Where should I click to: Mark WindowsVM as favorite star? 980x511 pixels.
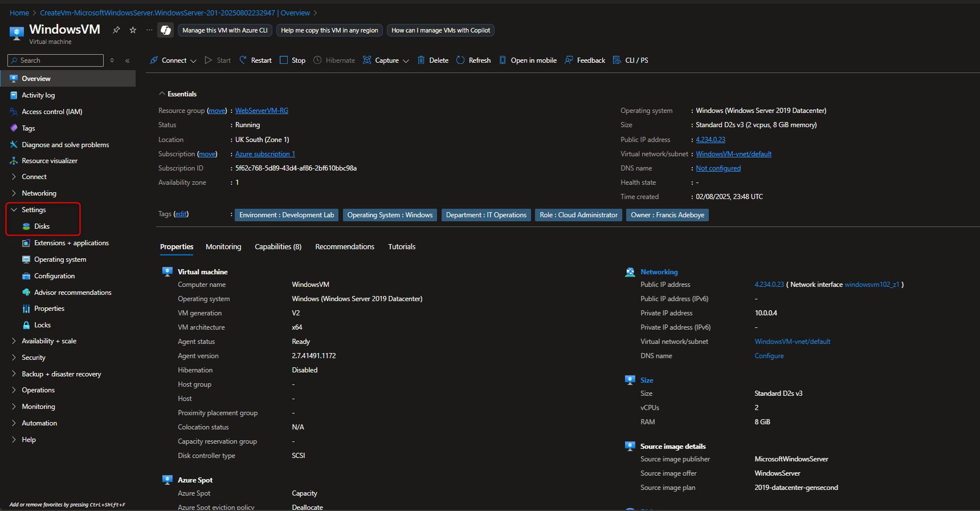point(133,30)
